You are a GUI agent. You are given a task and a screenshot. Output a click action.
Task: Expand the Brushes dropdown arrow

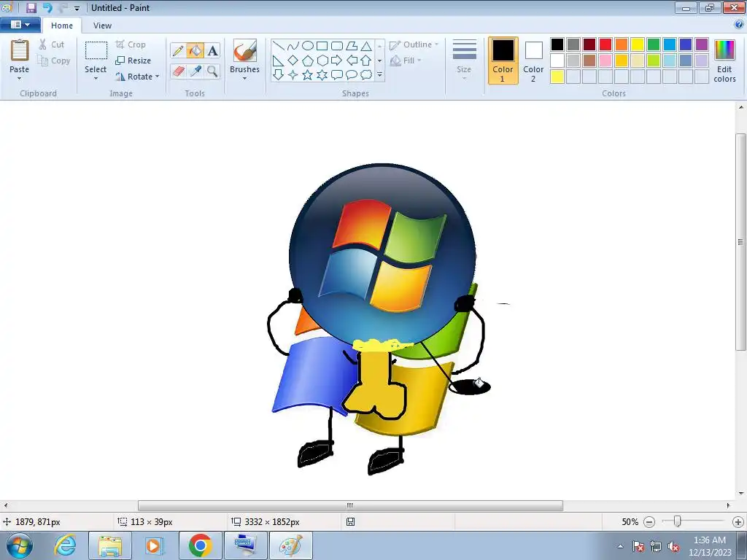point(245,78)
